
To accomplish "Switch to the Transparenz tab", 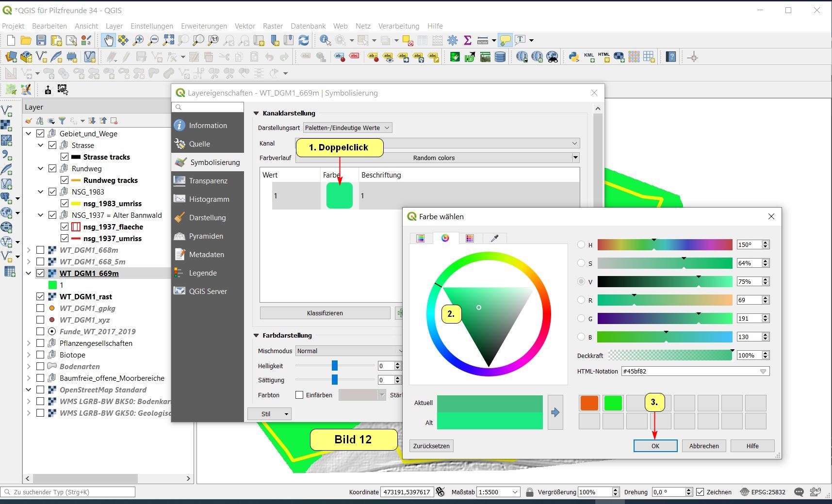I will coord(208,180).
